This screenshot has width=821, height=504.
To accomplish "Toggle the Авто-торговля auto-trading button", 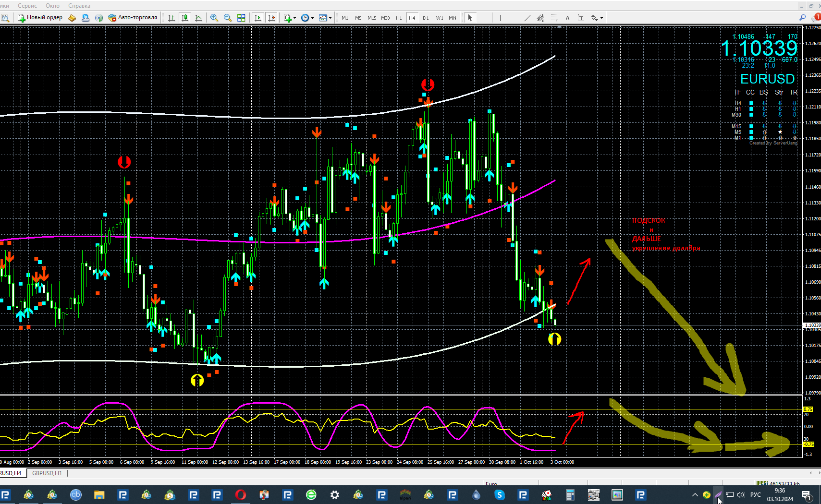I will (133, 18).
